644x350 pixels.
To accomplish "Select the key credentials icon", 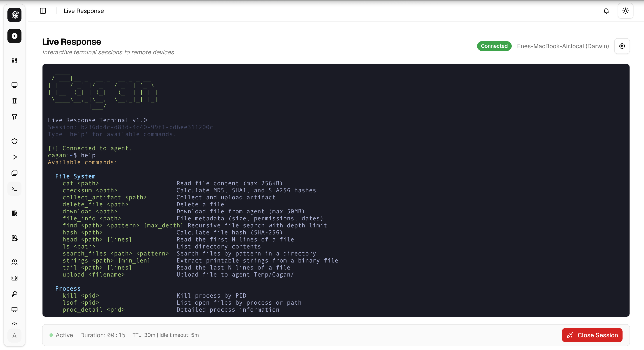I will pyautogui.click(x=14, y=294).
